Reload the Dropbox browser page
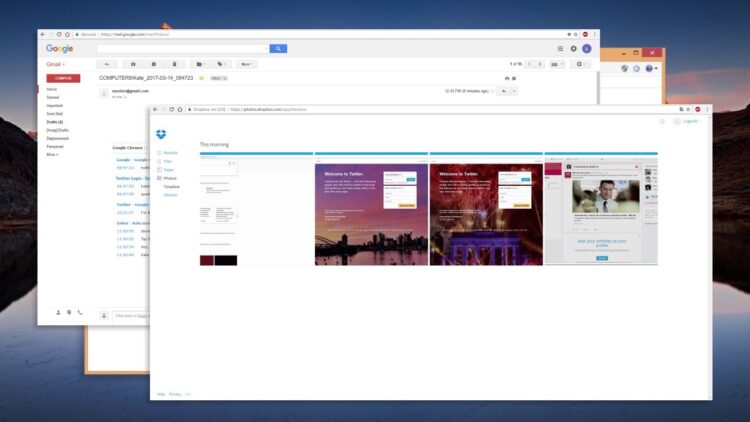 tap(171, 110)
